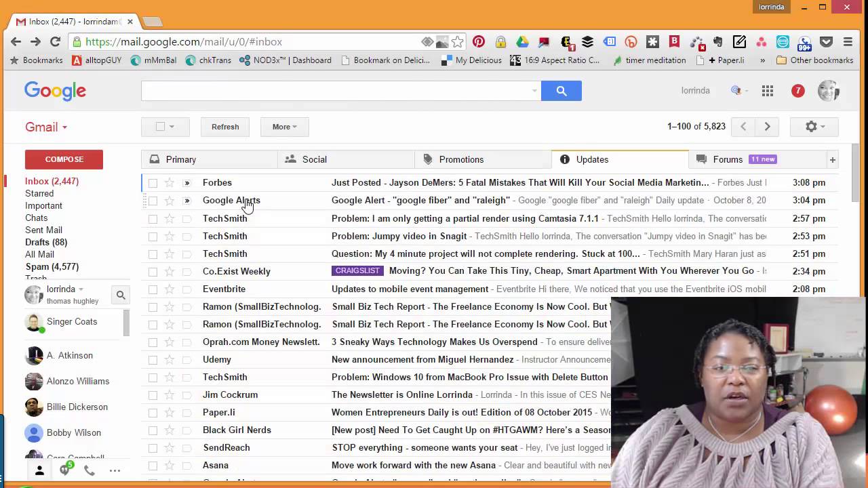Open Hangouts conversations icon with badge
Viewport: 868px width, 488px height.
65,469
